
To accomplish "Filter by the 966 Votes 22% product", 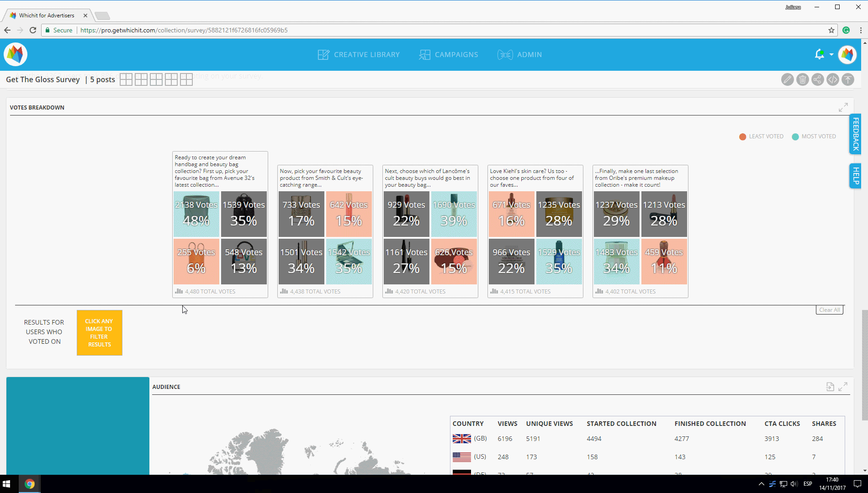I will pyautogui.click(x=512, y=262).
